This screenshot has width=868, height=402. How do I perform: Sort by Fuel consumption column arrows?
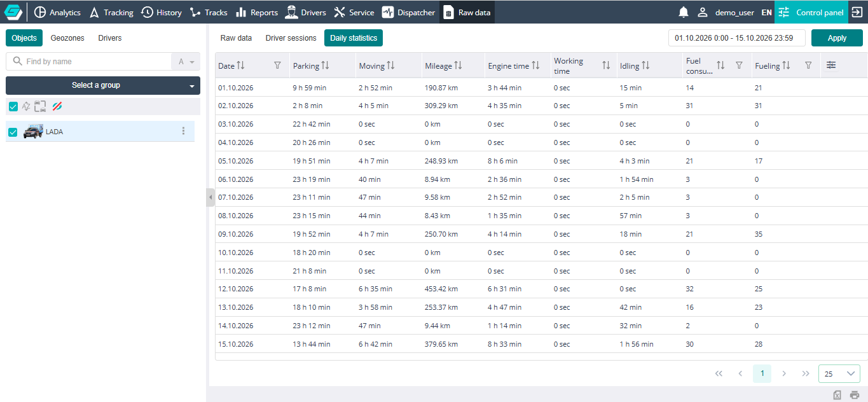[720, 65]
